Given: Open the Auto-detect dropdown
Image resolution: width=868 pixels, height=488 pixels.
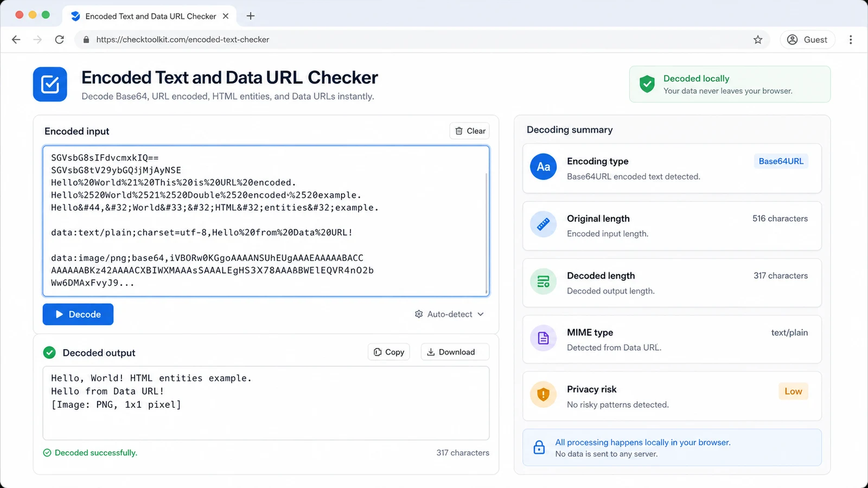Looking at the screenshot, I should [x=449, y=314].
